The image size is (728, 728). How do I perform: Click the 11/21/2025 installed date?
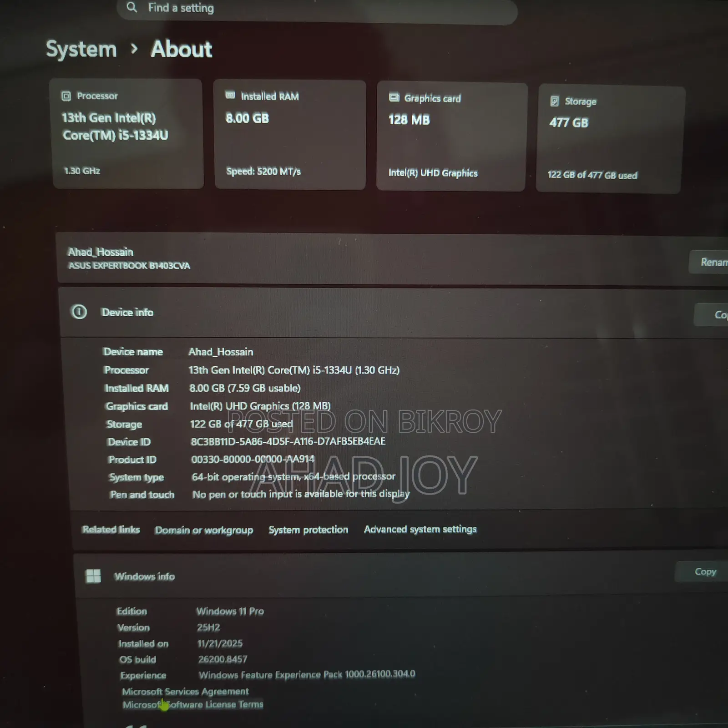(x=220, y=643)
